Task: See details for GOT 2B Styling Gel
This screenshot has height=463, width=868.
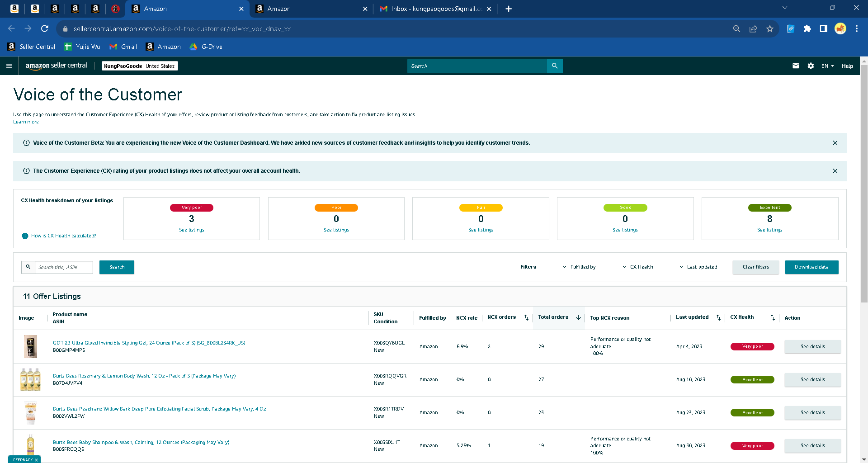Action: (x=813, y=347)
